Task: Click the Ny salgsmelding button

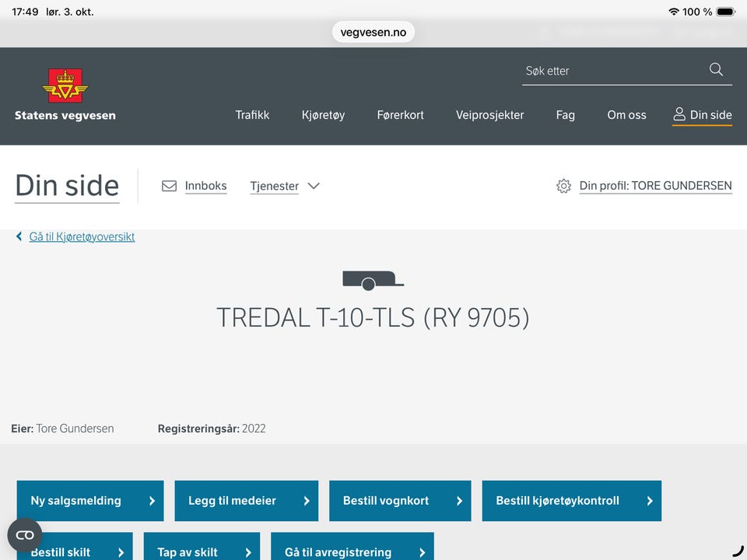Action: 90,500
